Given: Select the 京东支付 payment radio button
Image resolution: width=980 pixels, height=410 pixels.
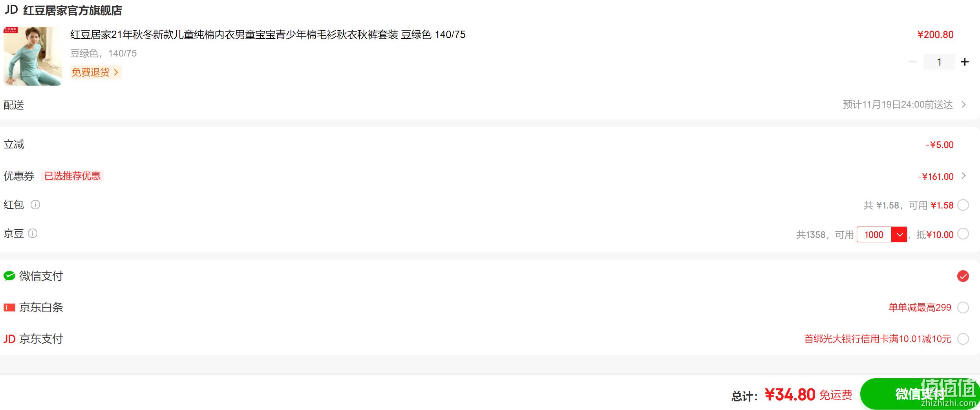Looking at the screenshot, I should coord(963,339).
